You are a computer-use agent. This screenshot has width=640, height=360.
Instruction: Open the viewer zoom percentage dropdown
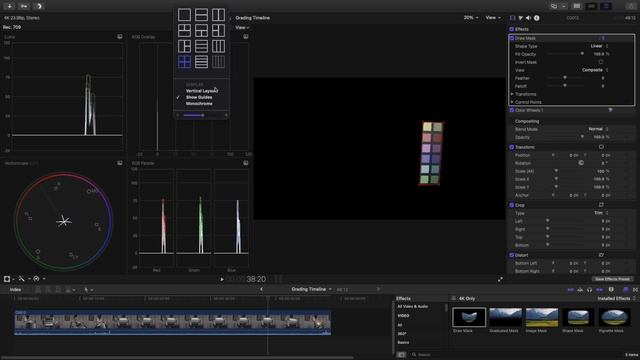[x=471, y=18]
